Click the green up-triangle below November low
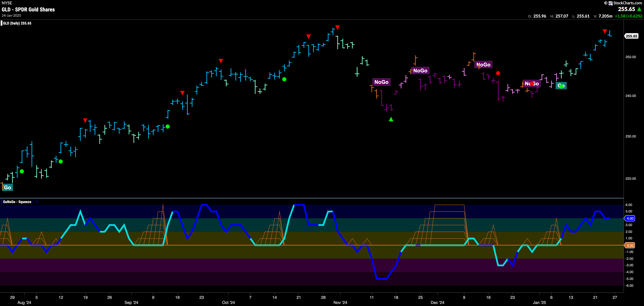The height and width of the screenshot is (306, 644). 391,119
